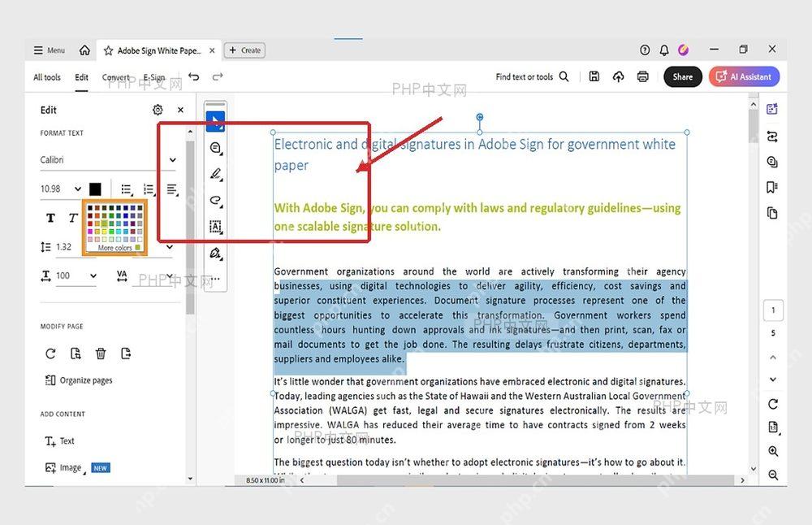Select the Edit tab
812x525 pixels.
click(x=81, y=77)
